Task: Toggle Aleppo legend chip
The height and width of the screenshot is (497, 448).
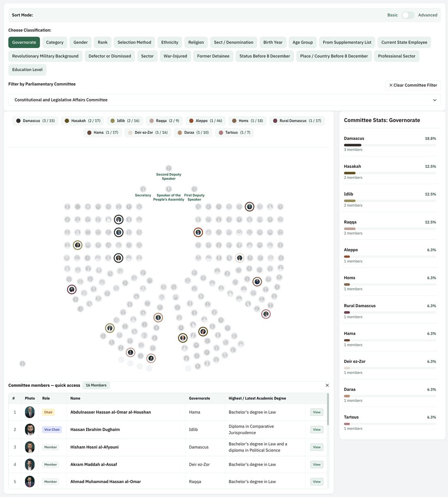Action: [206, 121]
